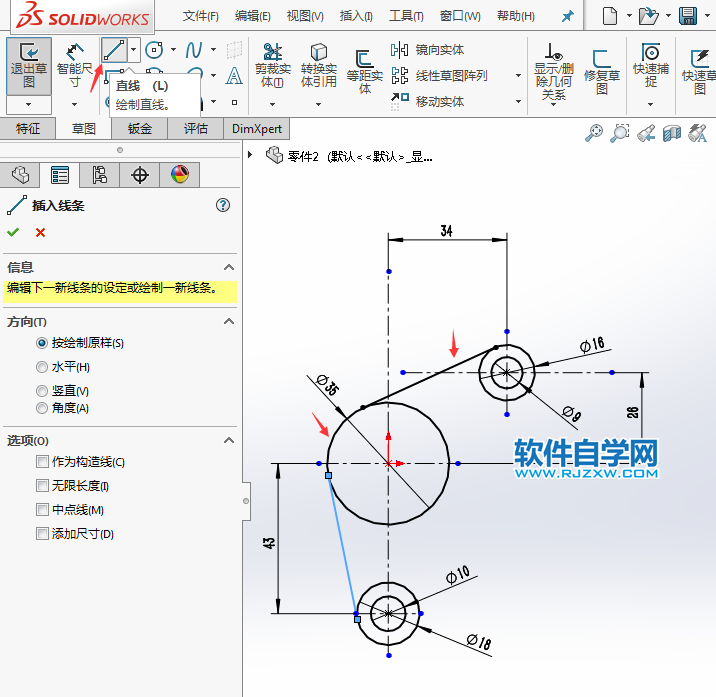Viewport: 716px width, 697px height.
Task: Click Move Entities (移动实体)
Action: coord(427,101)
